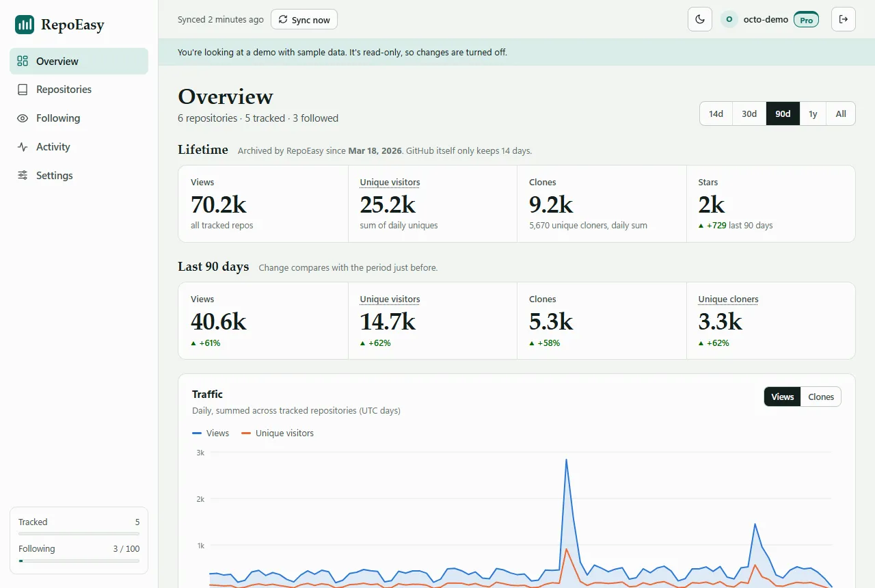Click the Following usage progress bar

coord(79,561)
